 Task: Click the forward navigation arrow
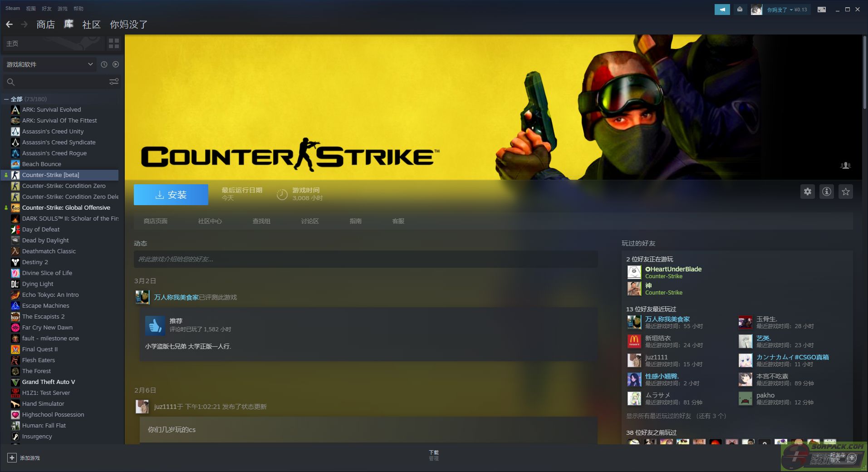25,24
